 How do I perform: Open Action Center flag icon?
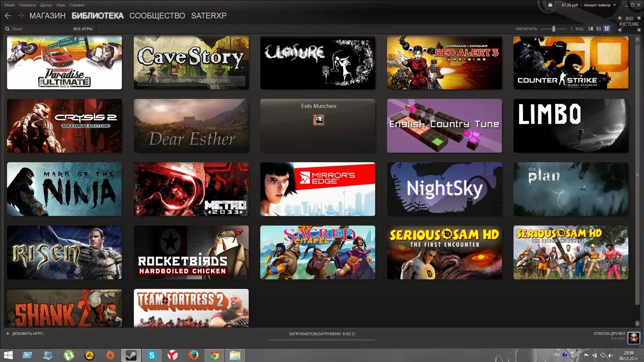[x=586, y=355]
